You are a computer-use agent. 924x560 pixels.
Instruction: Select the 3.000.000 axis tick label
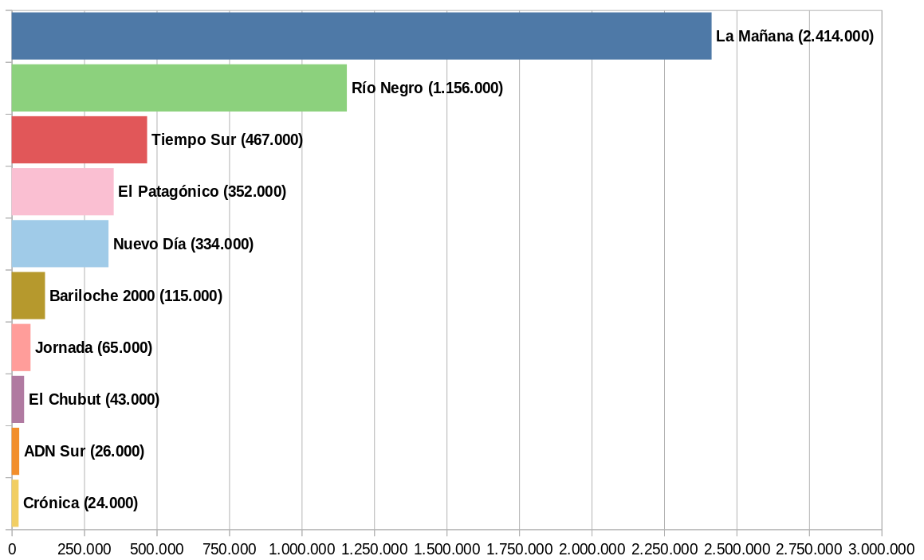coord(880,549)
